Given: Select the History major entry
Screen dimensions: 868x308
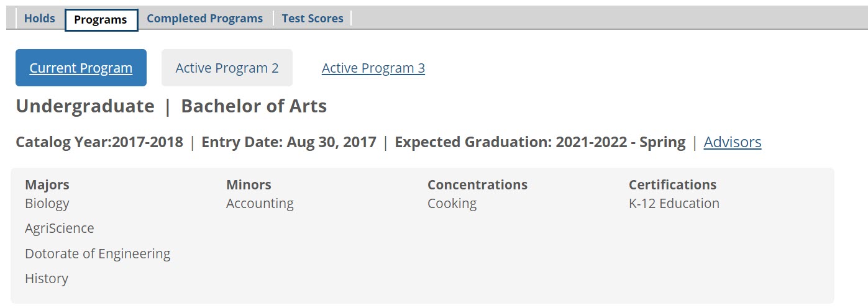Looking at the screenshot, I should point(47,279).
